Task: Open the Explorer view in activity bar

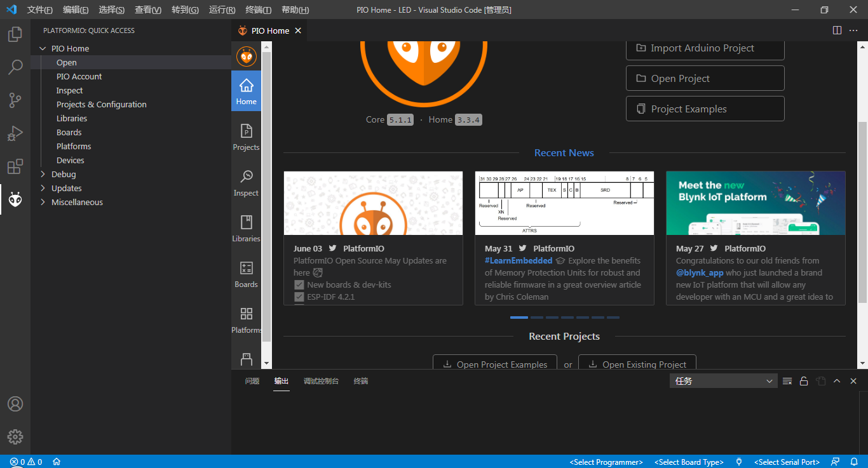Action: (x=15, y=34)
